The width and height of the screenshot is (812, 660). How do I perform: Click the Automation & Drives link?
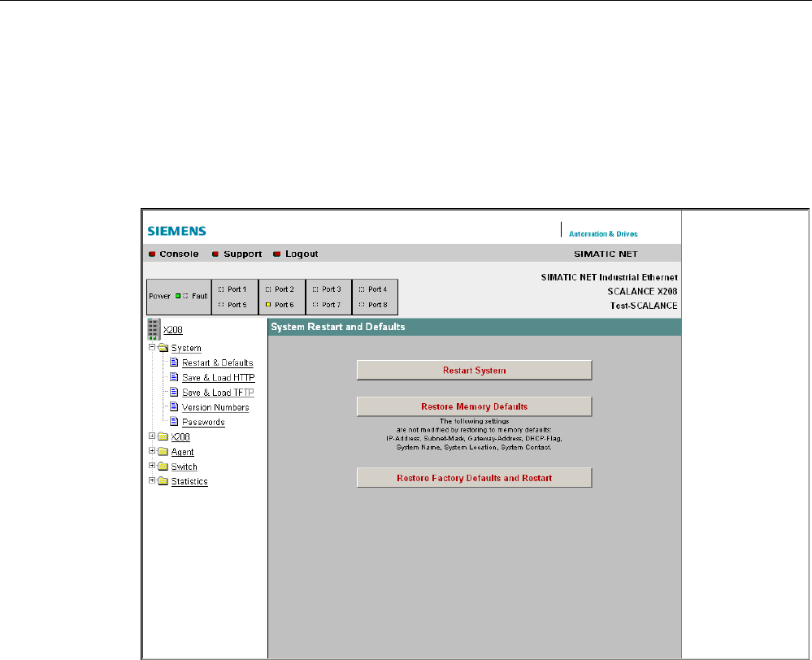pyautogui.click(x=603, y=234)
